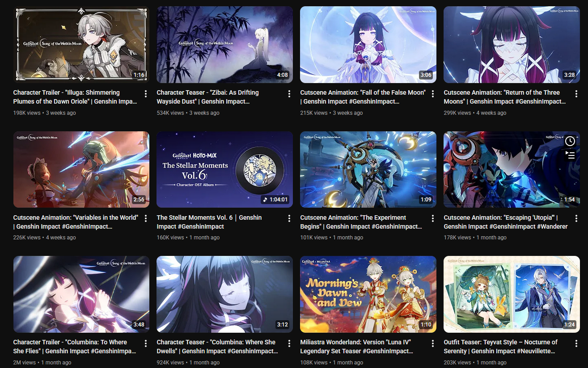The width and height of the screenshot is (588, 368).
Task: Click the "203K views • 1 month ago" text
Action: (475, 363)
